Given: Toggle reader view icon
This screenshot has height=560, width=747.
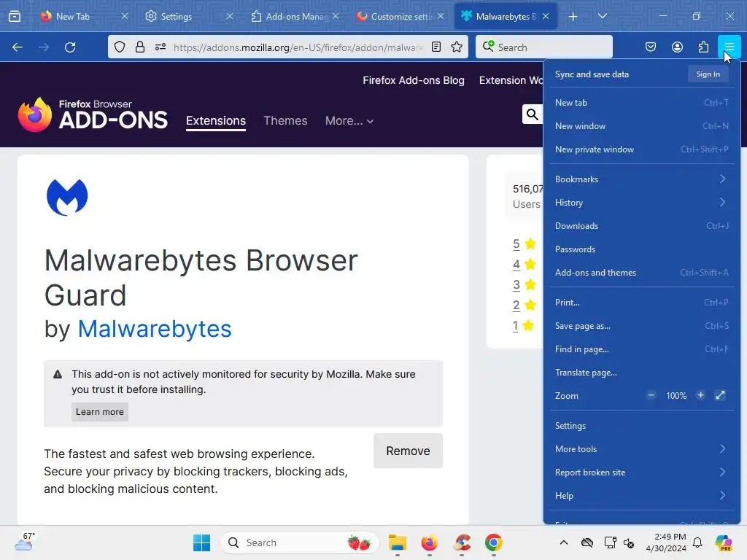Looking at the screenshot, I should tap(436, 47).
